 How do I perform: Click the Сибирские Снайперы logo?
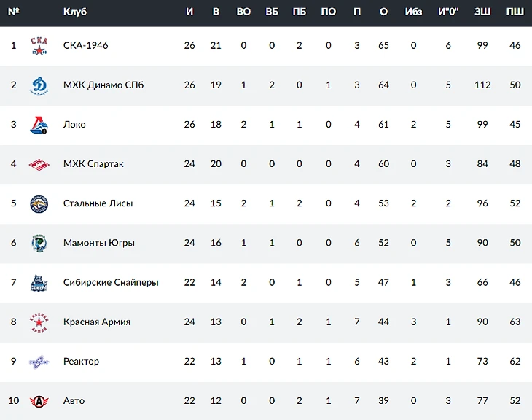click(39, 282)
